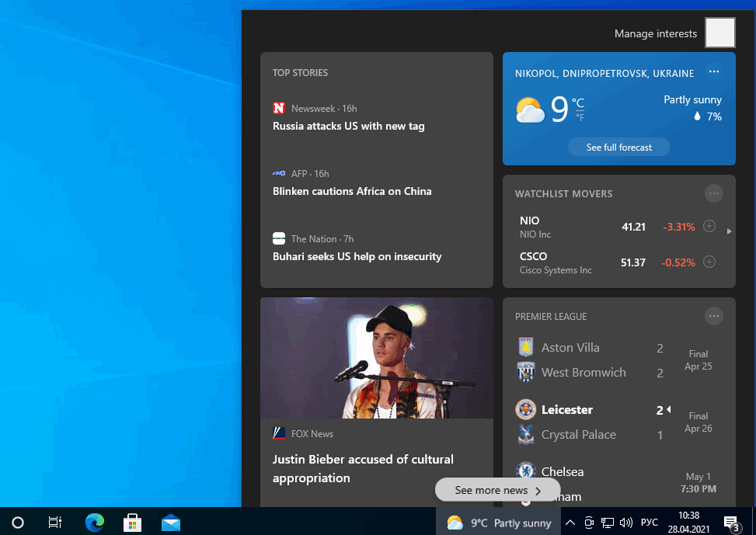Image resolution: width=756 pixels, height=535 pixels.
Task: Click the volume speaker tray icon
Action: pos(625,523)
